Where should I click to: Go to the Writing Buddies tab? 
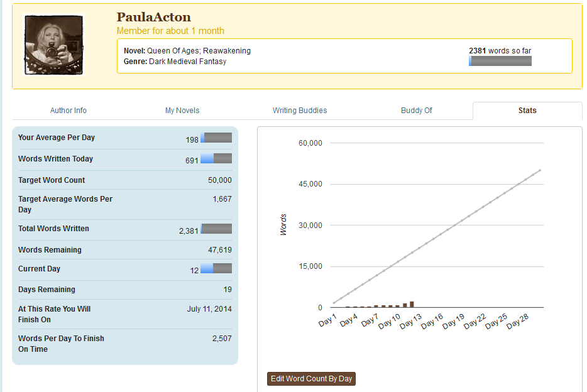pyautogui.click(x=300, y=111)
